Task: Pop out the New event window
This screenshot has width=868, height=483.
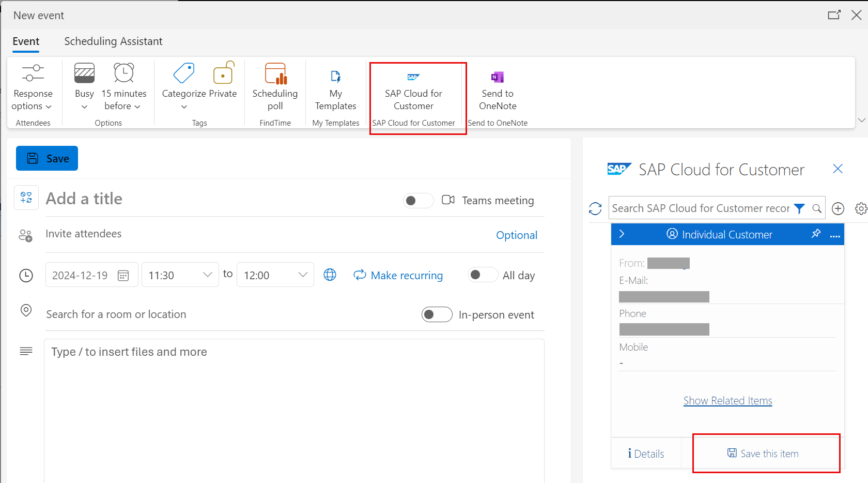Action: point(834,15)
